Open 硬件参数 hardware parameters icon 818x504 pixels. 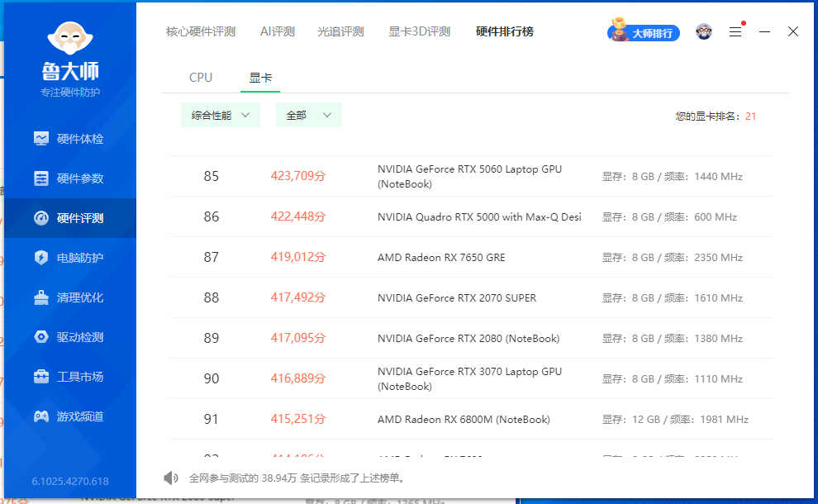tap(41, 178)
